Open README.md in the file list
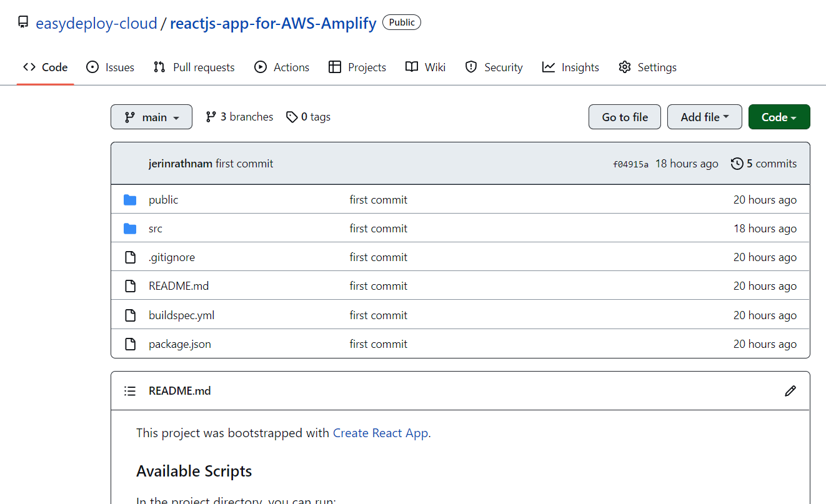 pos(179,286)
